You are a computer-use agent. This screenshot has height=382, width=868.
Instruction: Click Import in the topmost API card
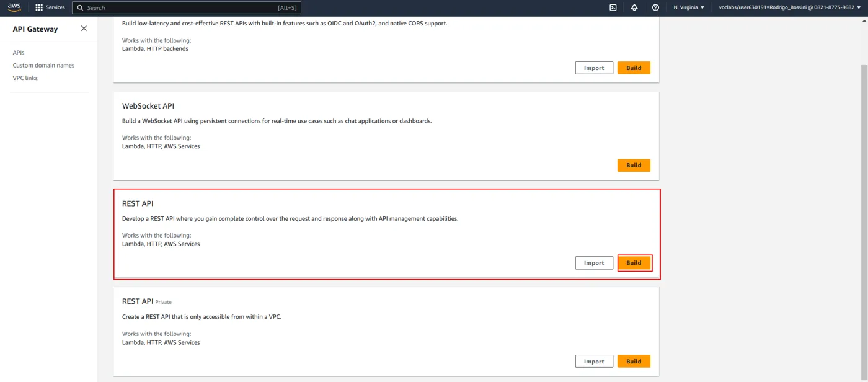coord(594,68)
